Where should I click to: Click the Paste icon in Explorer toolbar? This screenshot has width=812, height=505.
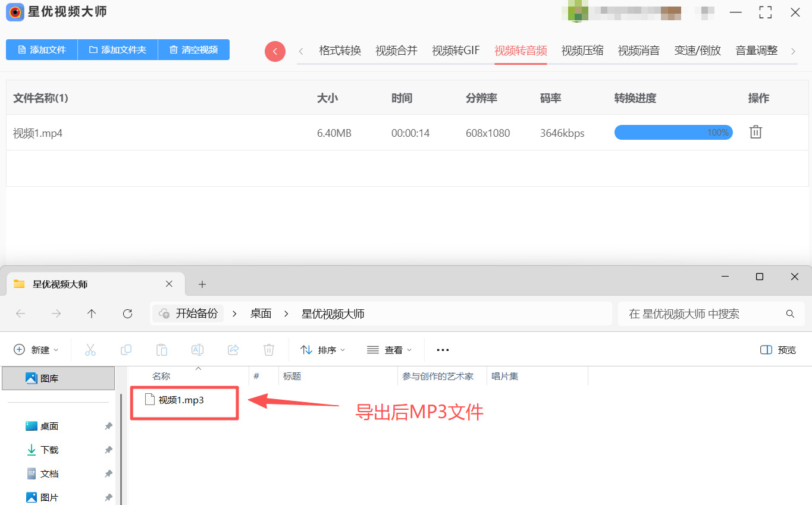tap(162, 350)
